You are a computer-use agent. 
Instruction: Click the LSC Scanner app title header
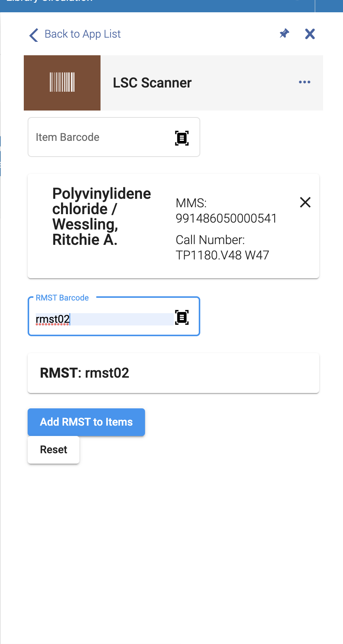pyautogui.click(x=152, y=83)
